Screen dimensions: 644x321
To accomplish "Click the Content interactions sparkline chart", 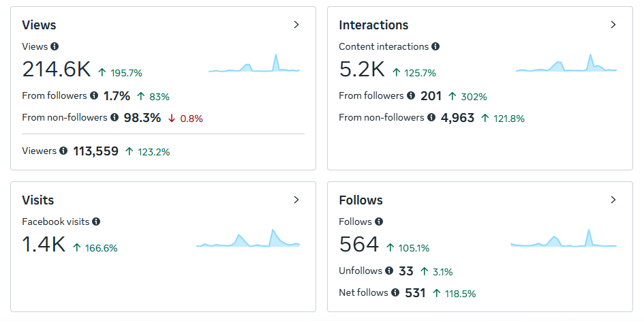I will [566, 63].
